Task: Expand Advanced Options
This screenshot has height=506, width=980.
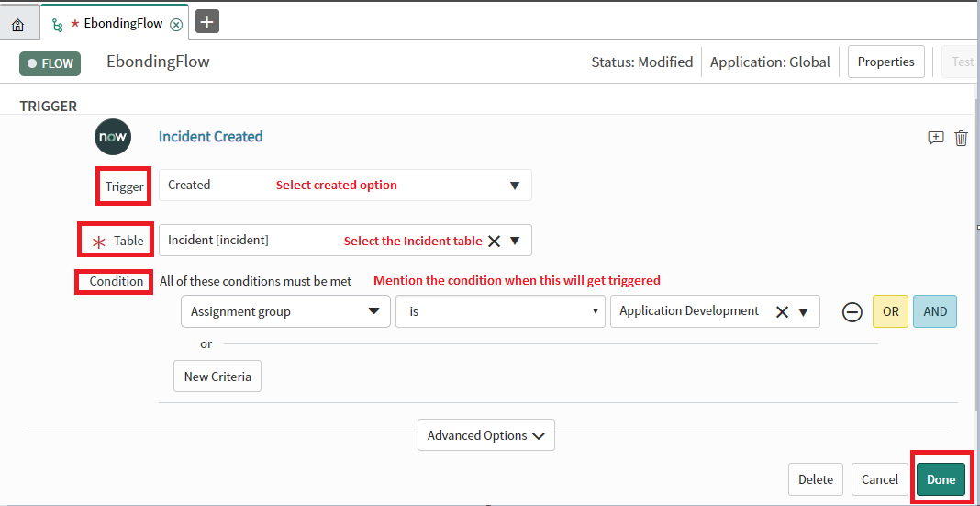Action: click(486, 435)
